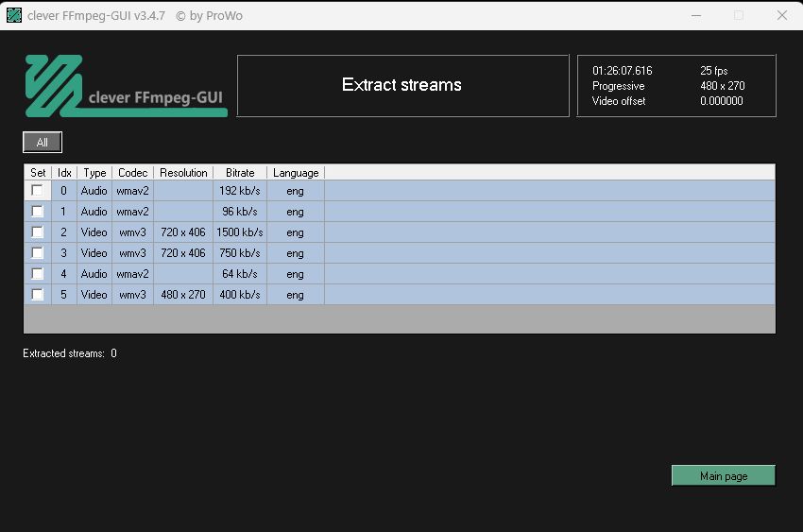Click the eng language cell in row 1
Image resolution: width=803 pixels, height=532 pixels.
[296, 212]
